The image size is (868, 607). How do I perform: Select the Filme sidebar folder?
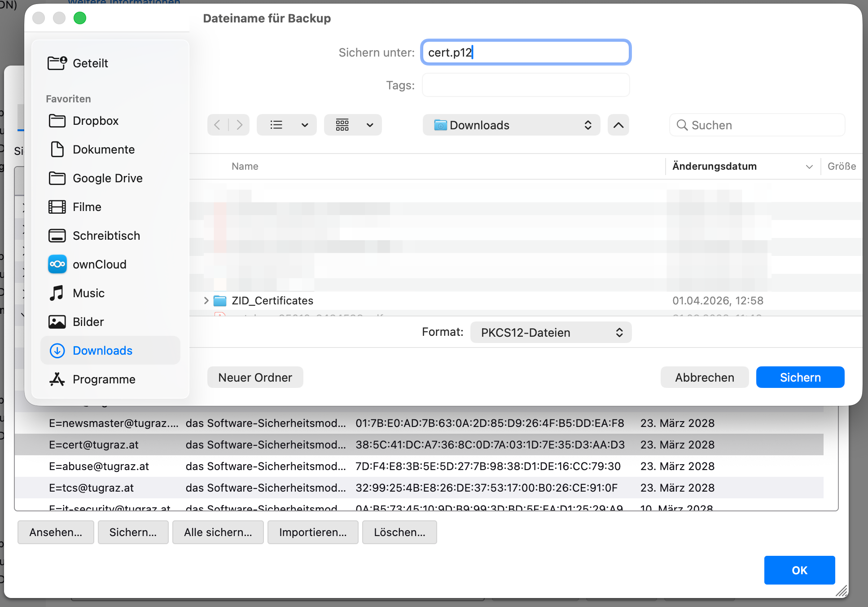pos(87,207)
